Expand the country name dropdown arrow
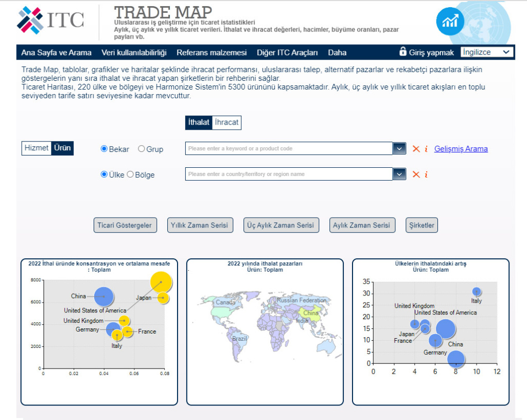Screen dimensions: 527x420 tap(399, 174)
